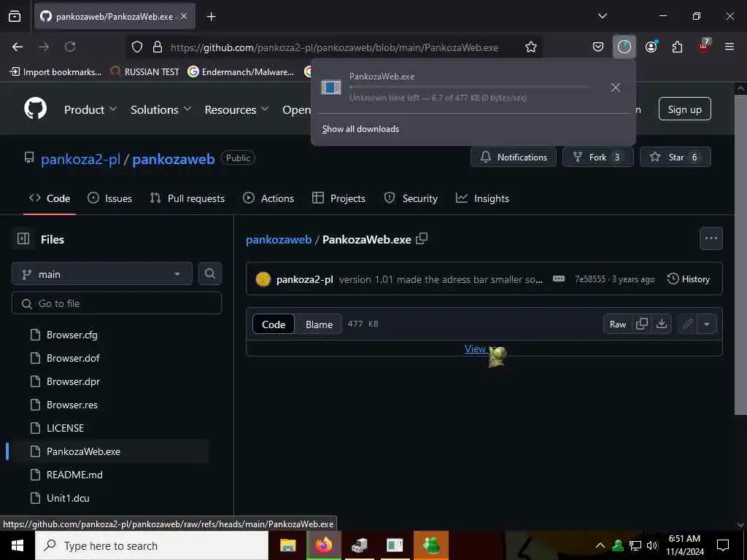Screen dimensions: 747x560
Task: Open the extensions puzzle icon
Action: pos(677,47)
